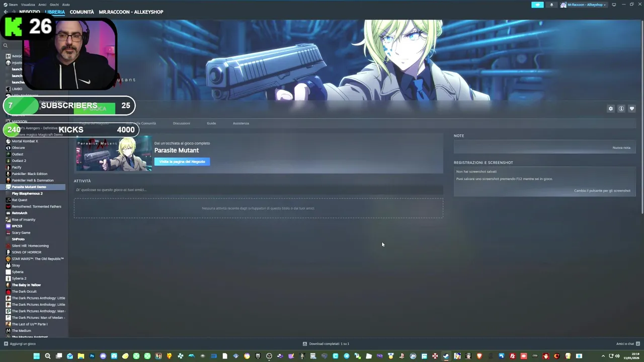The width and height of the screenshot is (644, 362).
Task: Open the Steam announcements megaphone button
Action: pos(537,5)
